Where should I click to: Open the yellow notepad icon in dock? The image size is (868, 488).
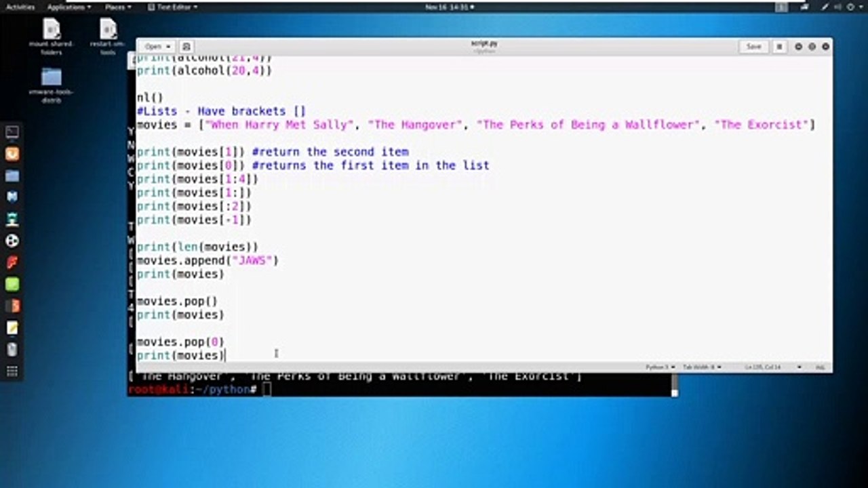[x=12, y=327]
